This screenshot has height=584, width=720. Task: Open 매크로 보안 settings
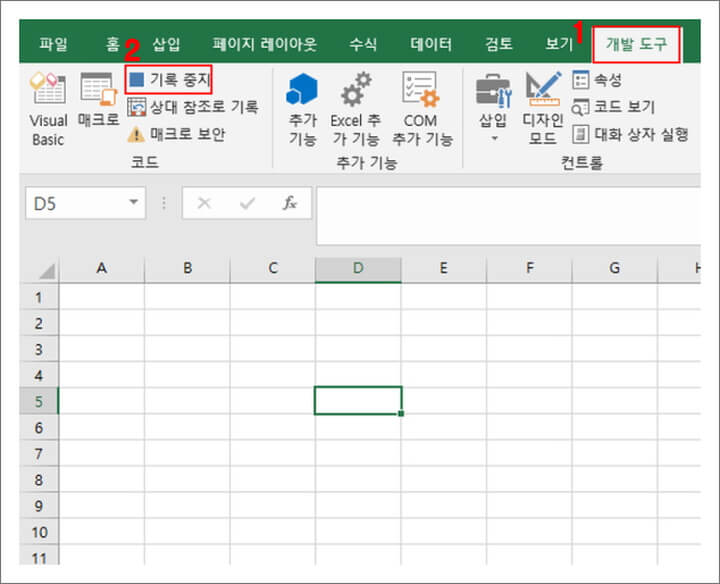[176, 134]
